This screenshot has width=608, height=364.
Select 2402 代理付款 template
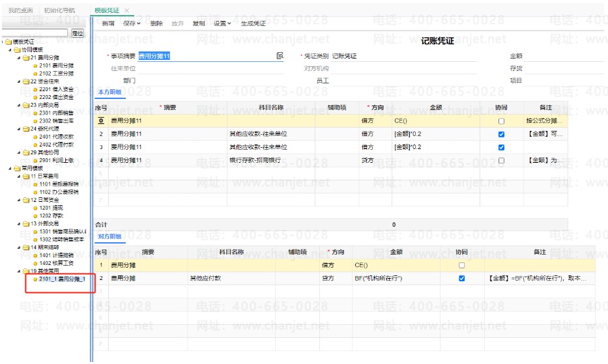click(56, 145)
